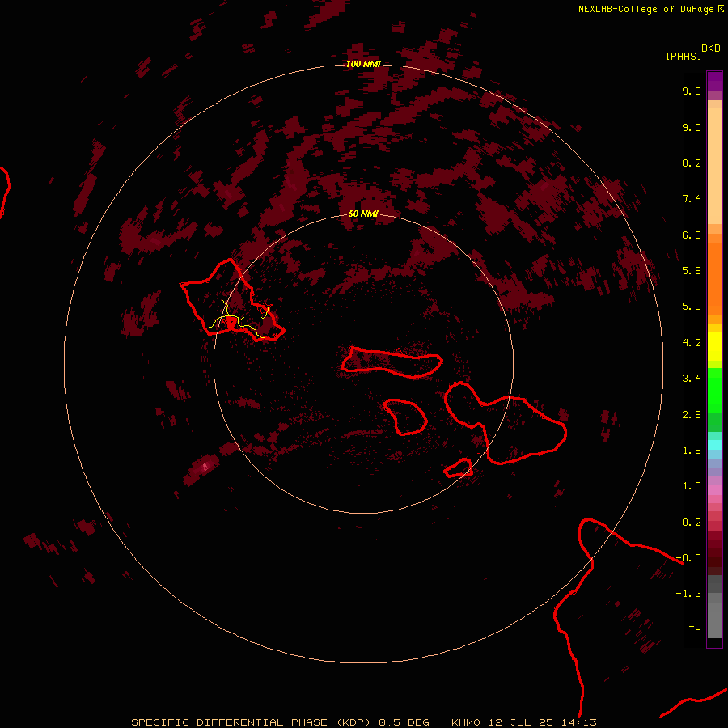This screenshot has width=728, height=728.
Task: Click the Maui island outline
Action: 506,422
